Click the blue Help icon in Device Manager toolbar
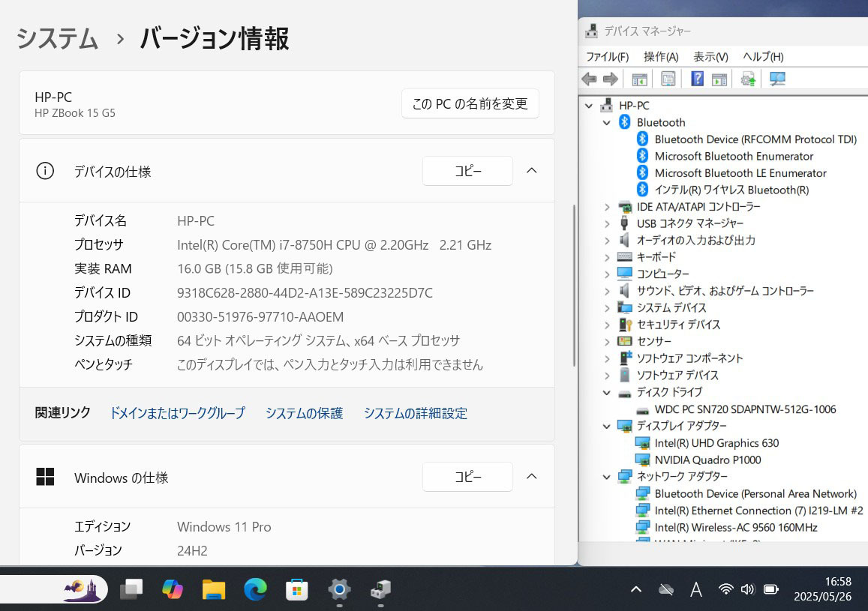Viewport: 868px width, 611px height. (x=697, y=79)
